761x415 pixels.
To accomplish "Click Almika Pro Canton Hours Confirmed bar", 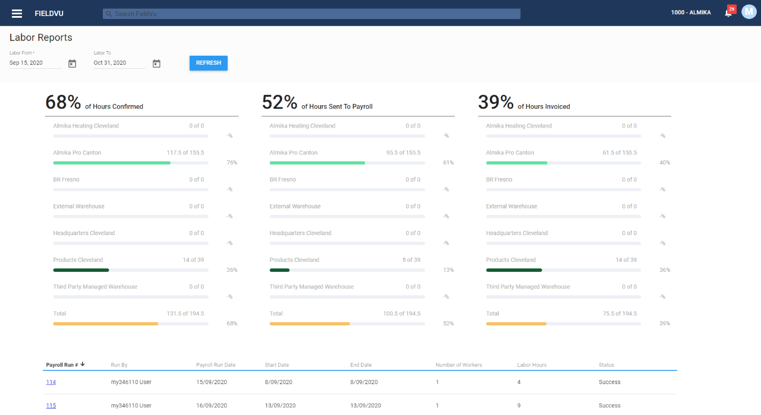I will [131, 163].
